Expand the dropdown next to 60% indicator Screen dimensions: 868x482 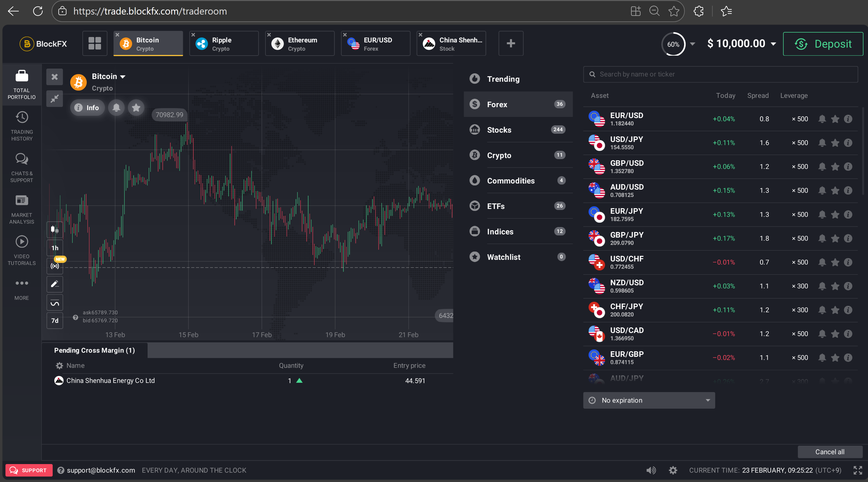click(x=693, y=44)
